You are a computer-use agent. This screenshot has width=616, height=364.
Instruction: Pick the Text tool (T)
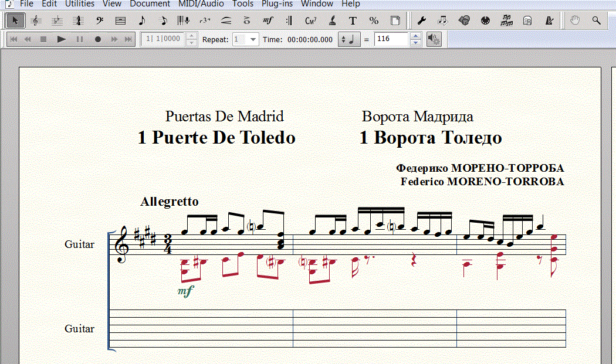[353, 21]
